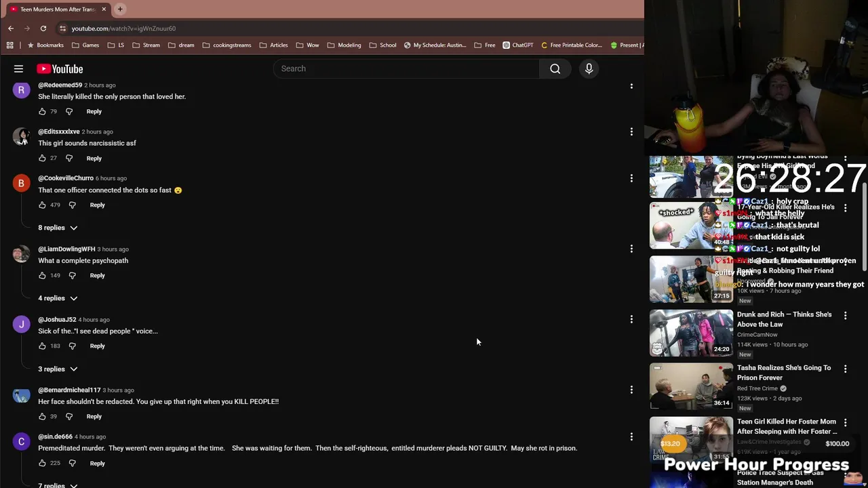Like the comment by @Redeemed59
This screenshot has height=488, width=868.
pyautogui.click(x=42, y=111)
